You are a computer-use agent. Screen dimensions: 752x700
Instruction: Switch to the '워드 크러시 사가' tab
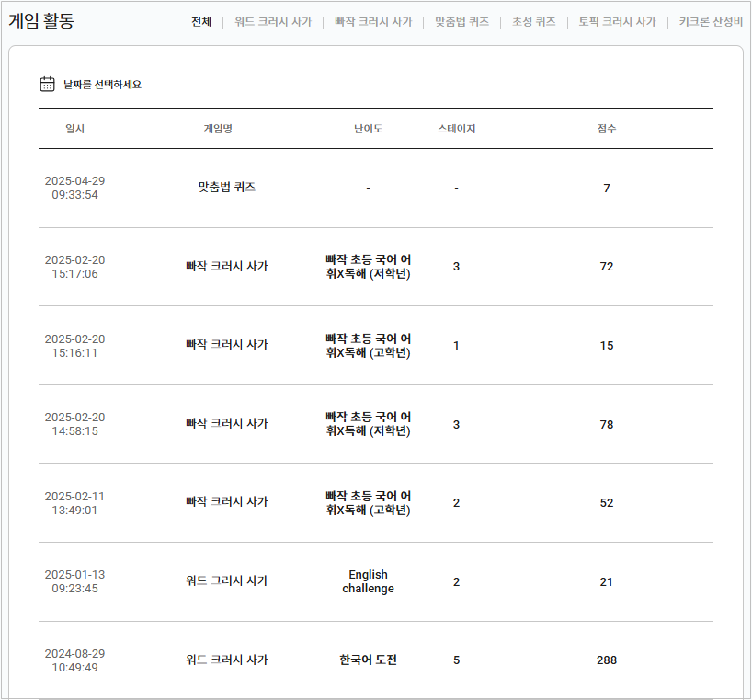coord(273,21)
